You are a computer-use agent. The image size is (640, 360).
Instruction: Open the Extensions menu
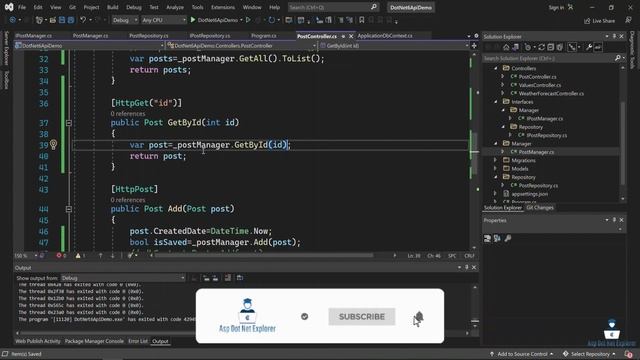coord(223,7)
